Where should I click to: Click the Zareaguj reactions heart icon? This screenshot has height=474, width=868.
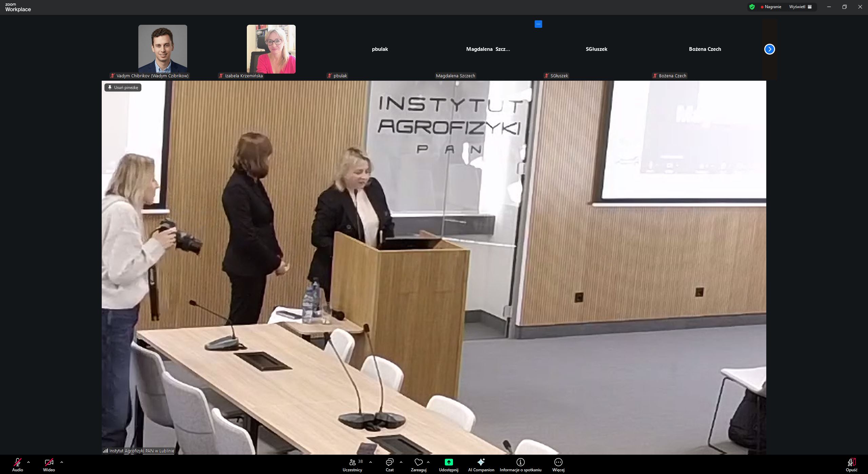[418, 462]
